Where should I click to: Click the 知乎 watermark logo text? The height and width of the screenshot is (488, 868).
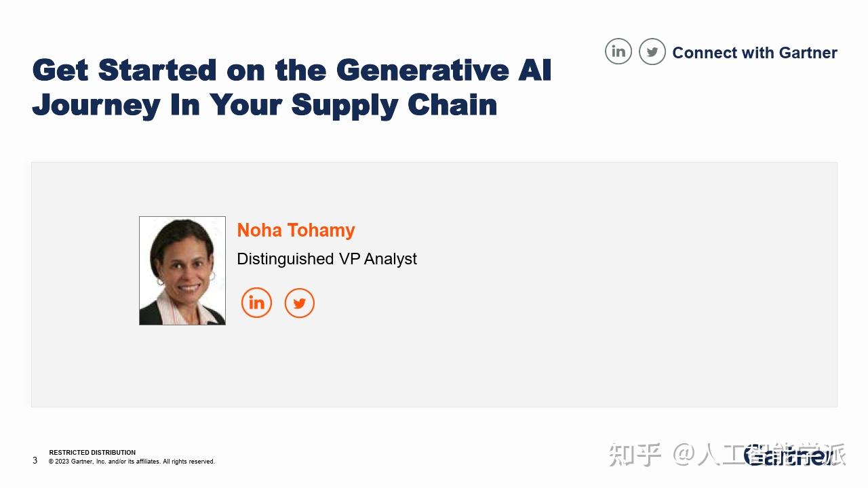635,455
